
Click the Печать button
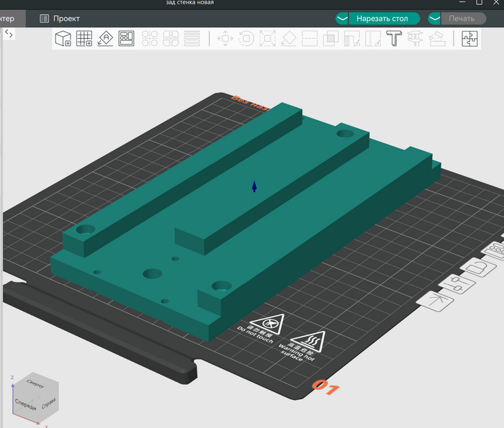tap(462, 19)
